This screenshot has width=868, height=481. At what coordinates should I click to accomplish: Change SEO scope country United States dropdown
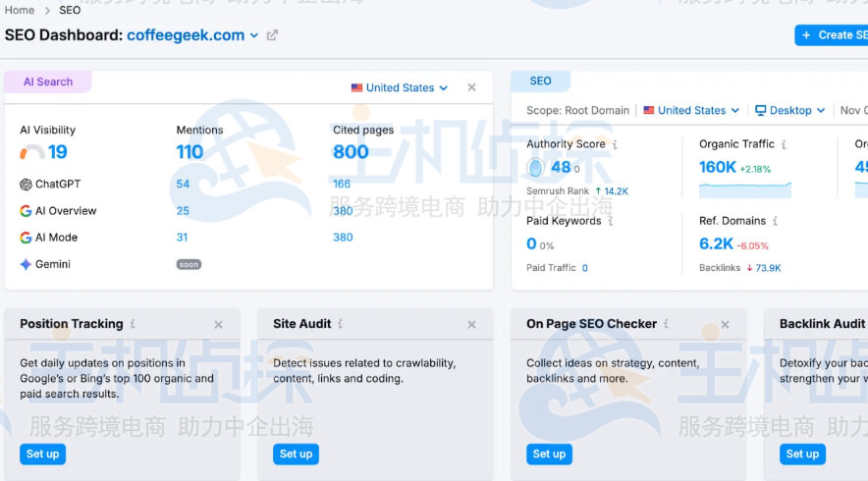[691, 110]
